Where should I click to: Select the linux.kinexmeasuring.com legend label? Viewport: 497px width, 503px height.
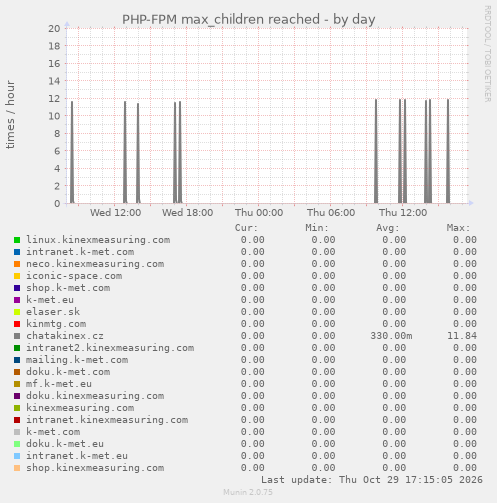click(x=98, y=240)
